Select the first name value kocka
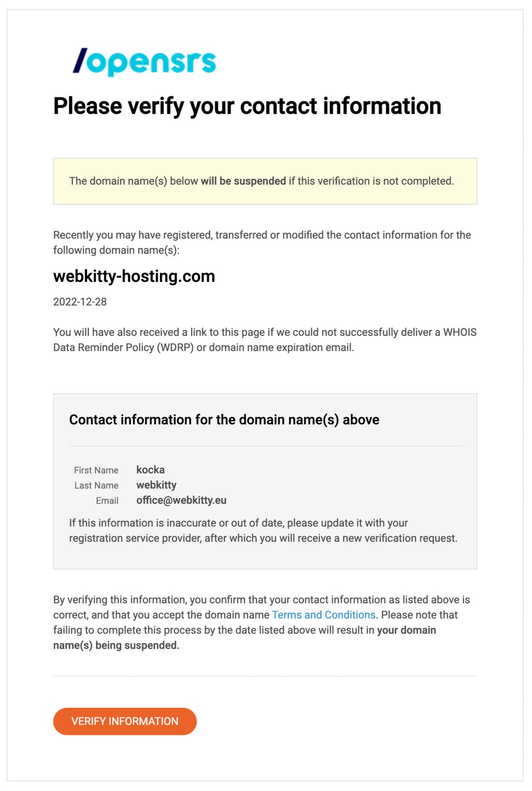The height and width of the screenshot is (791, 532). pyautogui.click(x=150, y=469)
